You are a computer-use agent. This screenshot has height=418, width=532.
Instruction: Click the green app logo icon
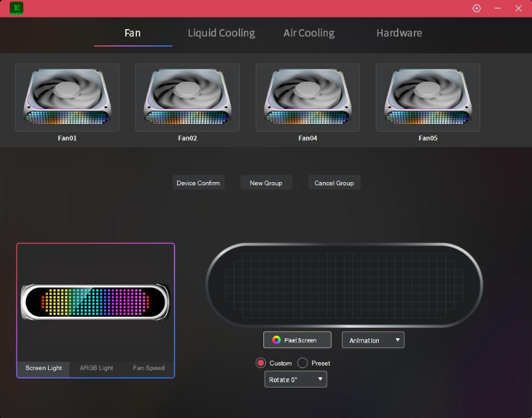point(16,8)
